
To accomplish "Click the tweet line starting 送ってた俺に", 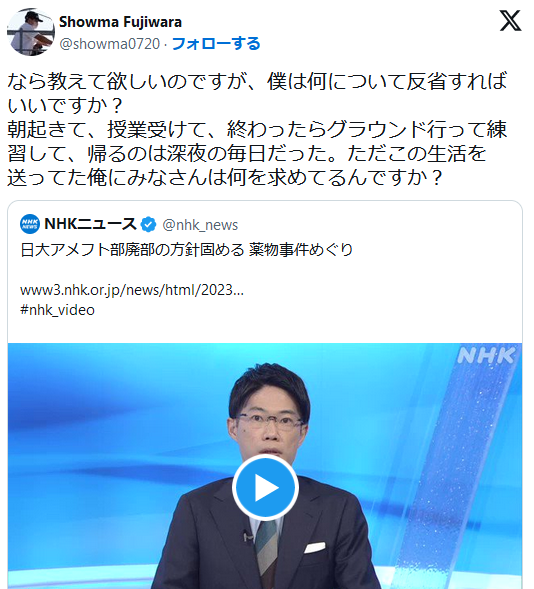I will tap(225, 177).
